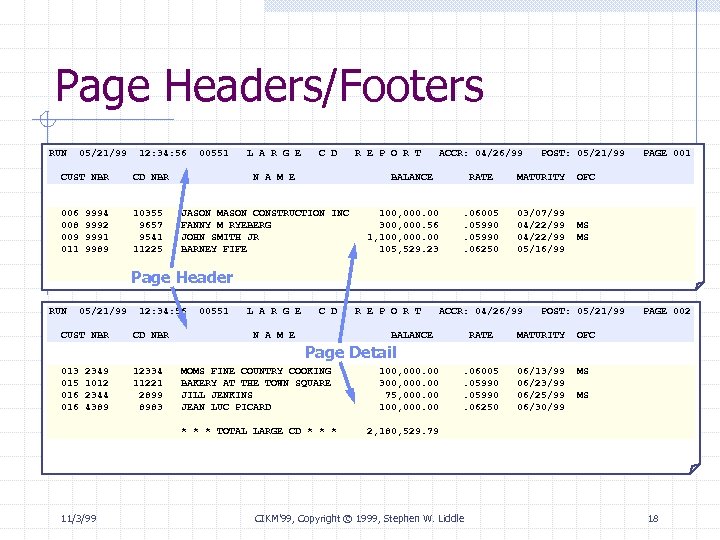This screenshot has height=540, width=720.
Task: Select 'PAGE 001' in the report header
Action: (667, 153)
